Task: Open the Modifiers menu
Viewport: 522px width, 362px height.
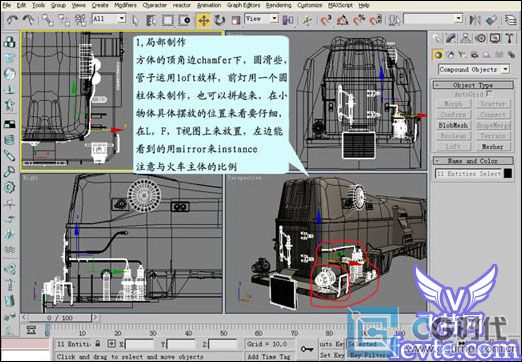Action: pyautogui.click(x=125, y=5)
